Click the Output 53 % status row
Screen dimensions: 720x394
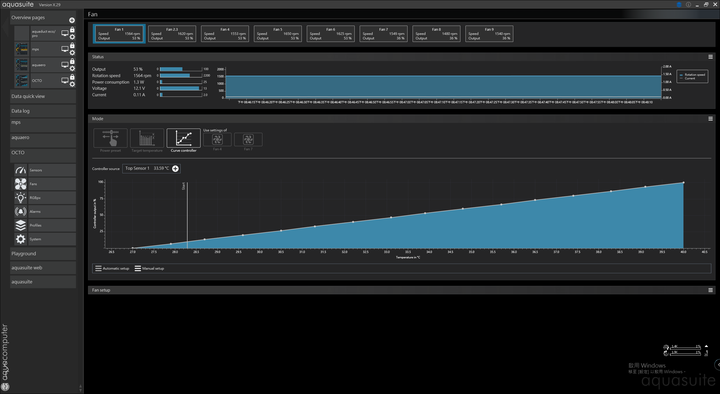click(x=150, y=69)
